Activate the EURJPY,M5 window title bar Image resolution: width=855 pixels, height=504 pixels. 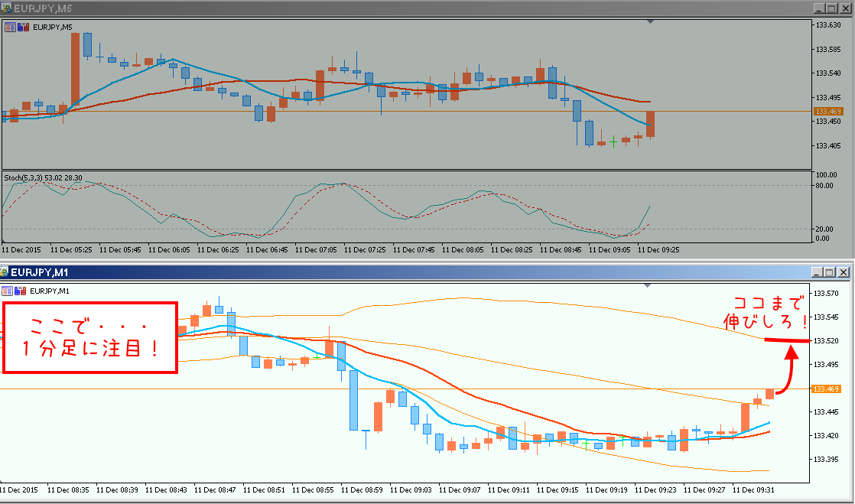[382, 7]
